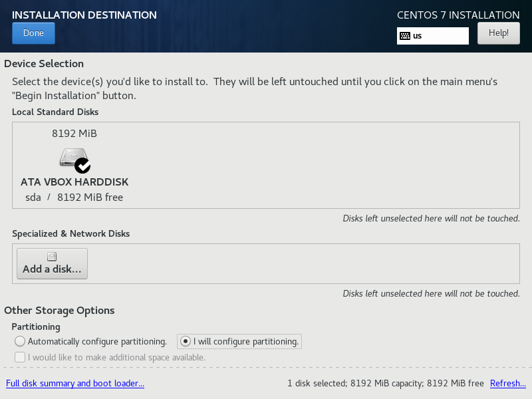Viewport: 532px width, 399px height.
Task: Select I will configure partitioning radio
Action: point(186,341)
